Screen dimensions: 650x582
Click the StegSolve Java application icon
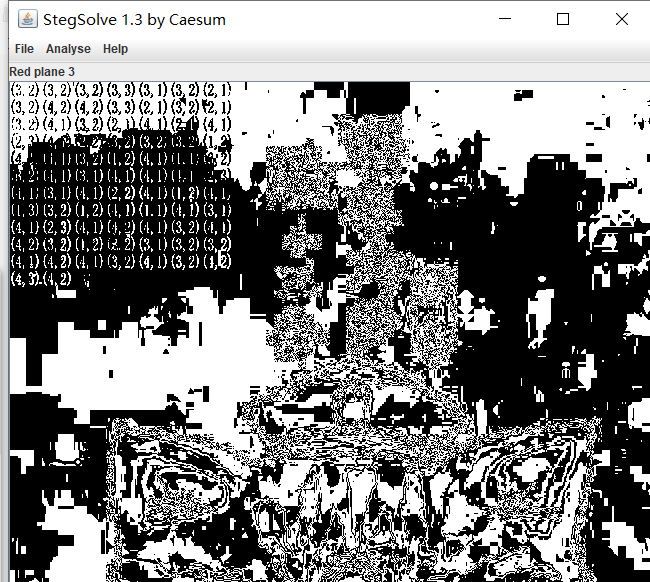(x=28, y=19)
